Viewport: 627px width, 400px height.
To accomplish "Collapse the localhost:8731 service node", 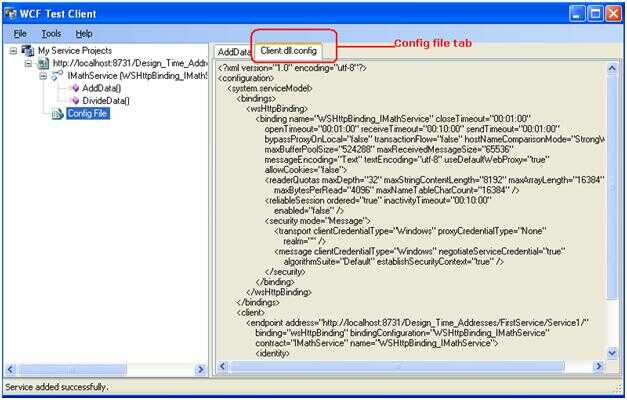I will (29, 64).
